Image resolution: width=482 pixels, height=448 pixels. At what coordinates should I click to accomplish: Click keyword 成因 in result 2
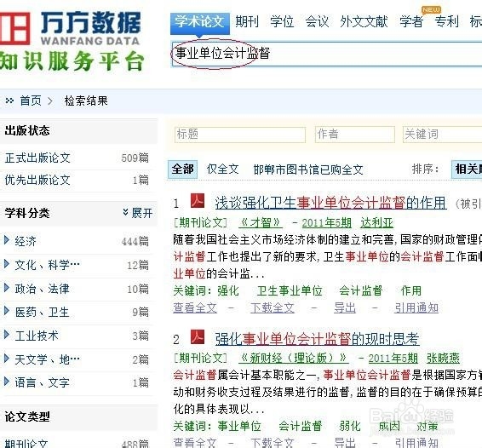tap(389, 426)
